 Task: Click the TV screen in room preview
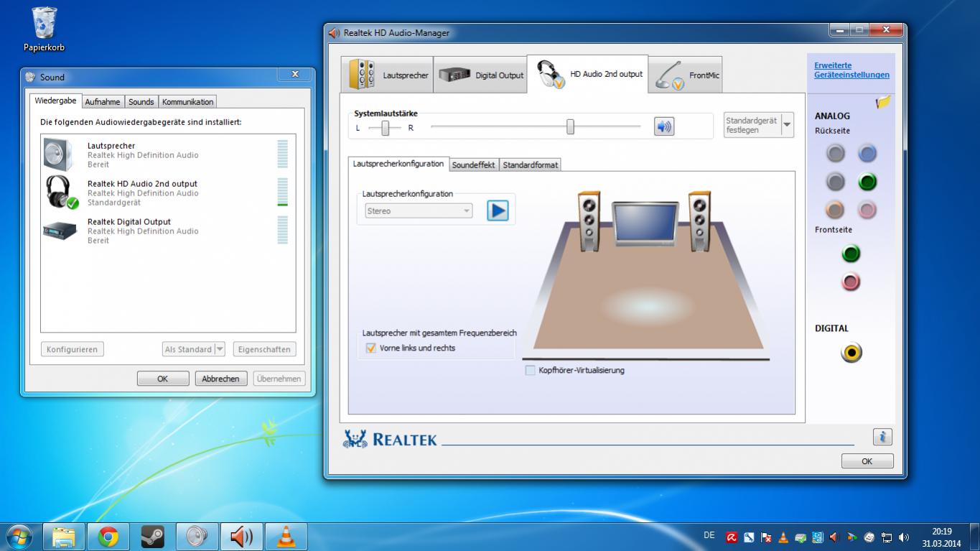(645, 224)
